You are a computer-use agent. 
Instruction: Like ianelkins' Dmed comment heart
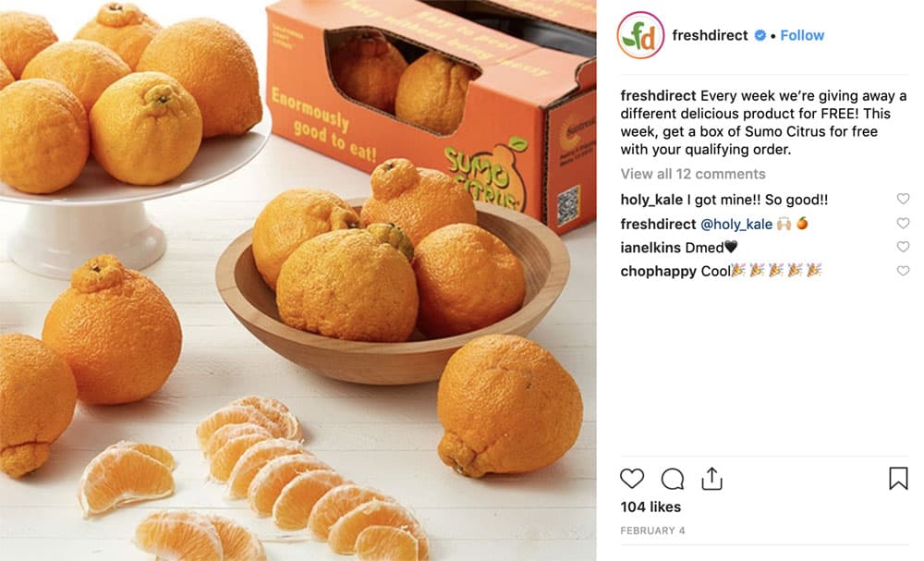pyautogui.click(x=903, y=247)
